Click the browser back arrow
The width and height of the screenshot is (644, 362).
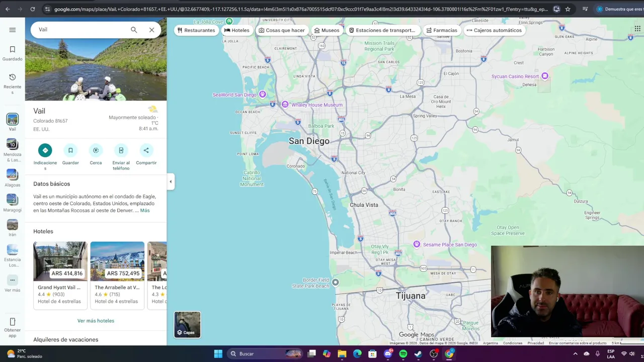7,9
